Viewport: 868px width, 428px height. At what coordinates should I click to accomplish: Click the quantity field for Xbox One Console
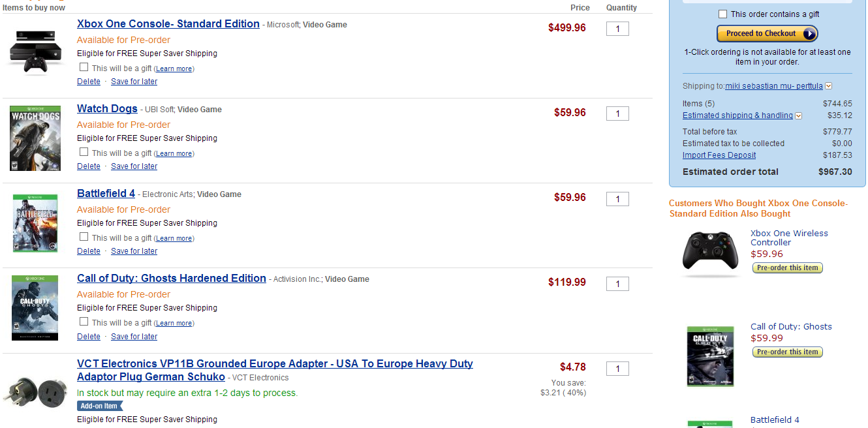pos(617,29)
